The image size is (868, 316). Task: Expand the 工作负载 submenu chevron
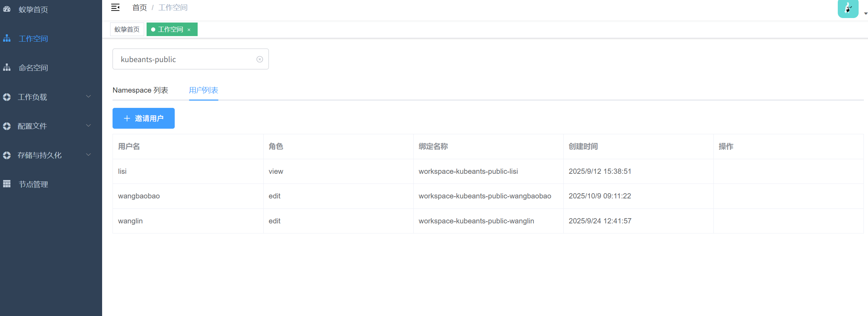(89, 96)
